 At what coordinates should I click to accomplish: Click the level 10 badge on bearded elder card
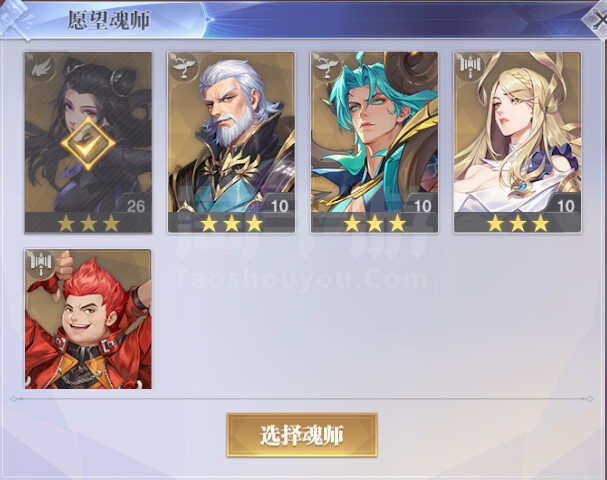coord(279,206)
